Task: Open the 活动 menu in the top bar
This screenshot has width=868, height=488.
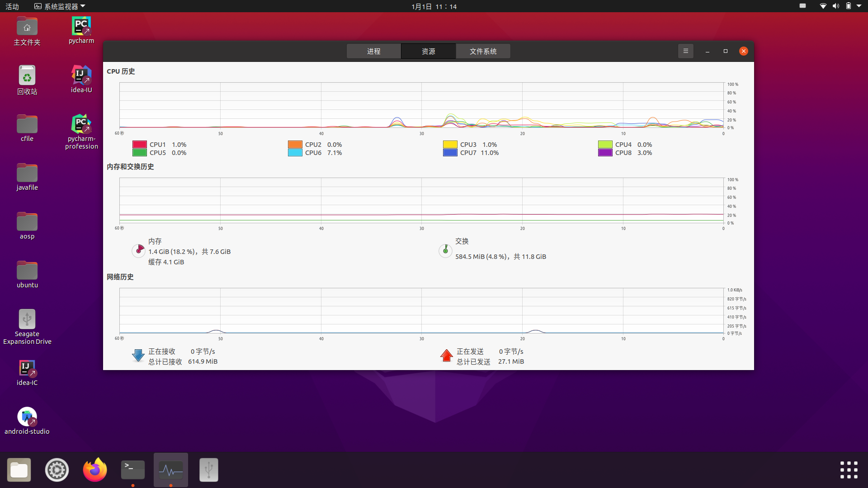Action: (12, 6)
